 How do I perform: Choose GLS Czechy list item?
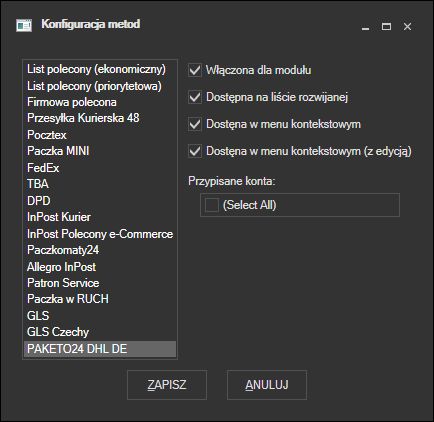[x=100, y=332]
